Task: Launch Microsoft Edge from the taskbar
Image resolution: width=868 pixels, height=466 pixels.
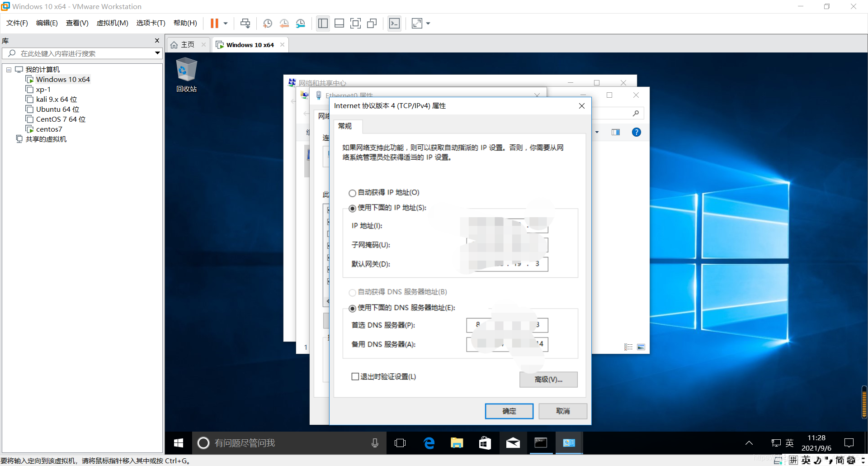Action: point(429,443)
